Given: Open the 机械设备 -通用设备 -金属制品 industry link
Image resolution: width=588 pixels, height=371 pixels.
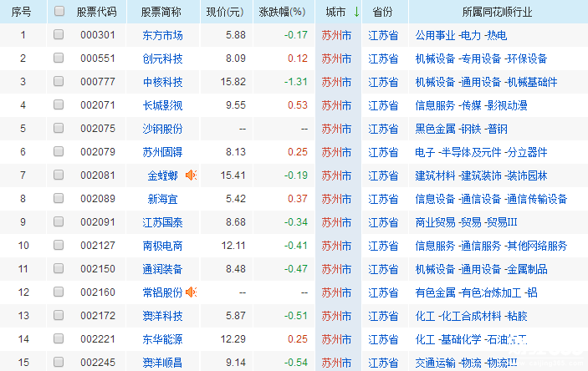Looking at the screenshot, I should pos(481,269).
